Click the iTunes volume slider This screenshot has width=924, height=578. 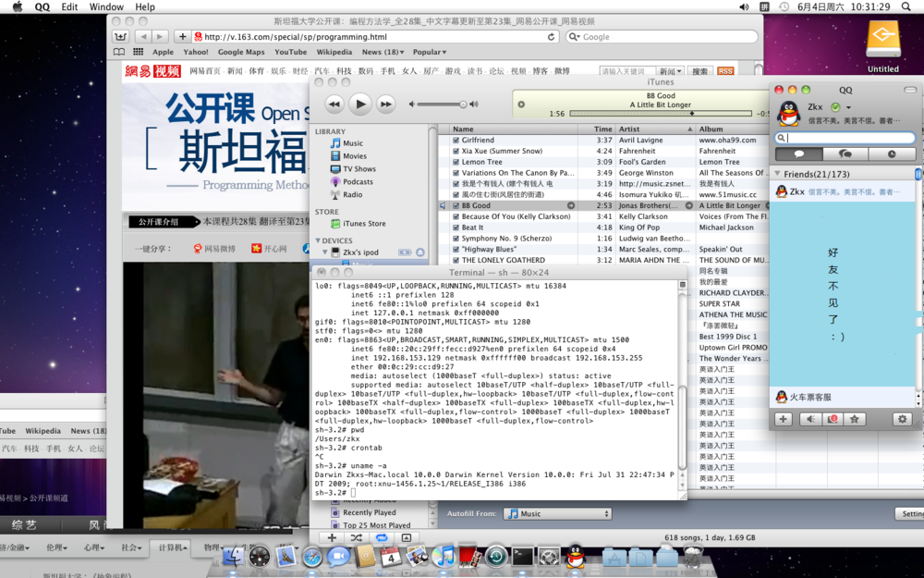[x=442, y=105]
